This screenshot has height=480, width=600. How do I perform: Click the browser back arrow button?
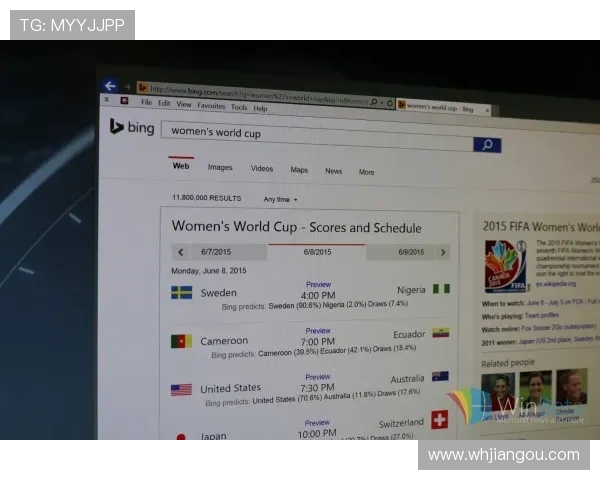point(110,87)
